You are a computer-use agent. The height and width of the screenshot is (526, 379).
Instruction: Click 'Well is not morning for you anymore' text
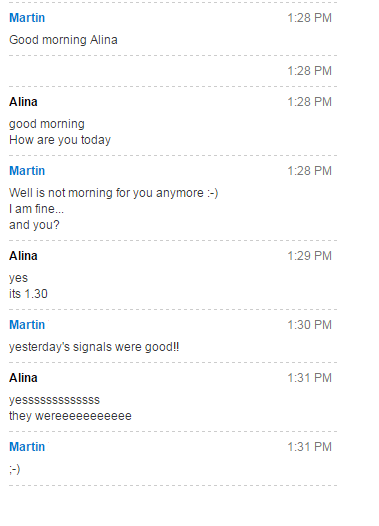106,193
